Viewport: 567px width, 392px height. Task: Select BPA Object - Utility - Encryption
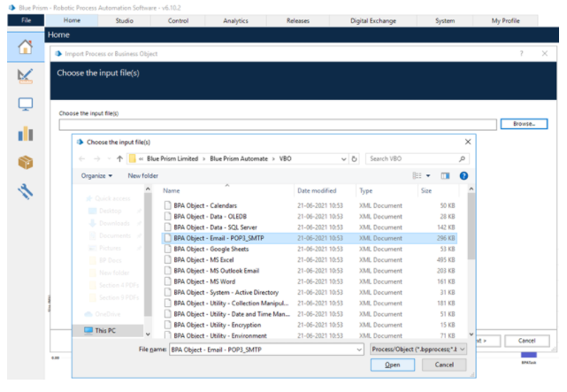[310, 325]
